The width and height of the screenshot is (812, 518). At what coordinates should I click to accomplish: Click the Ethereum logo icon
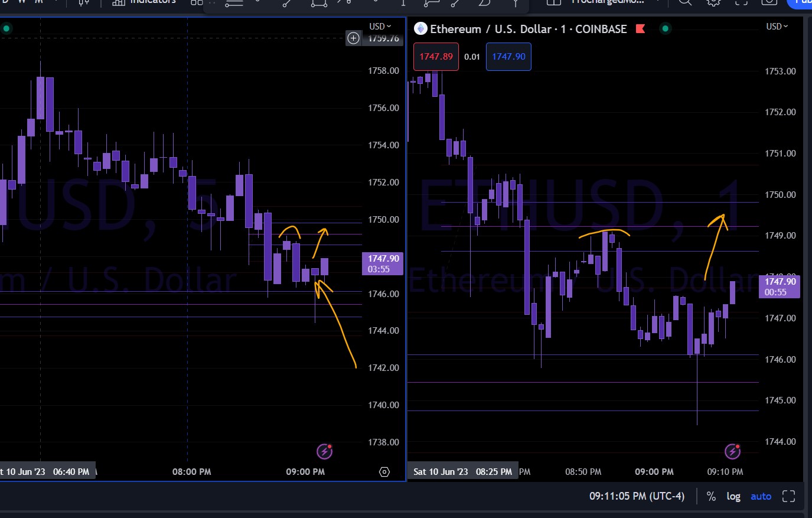[x=420, y=28]
